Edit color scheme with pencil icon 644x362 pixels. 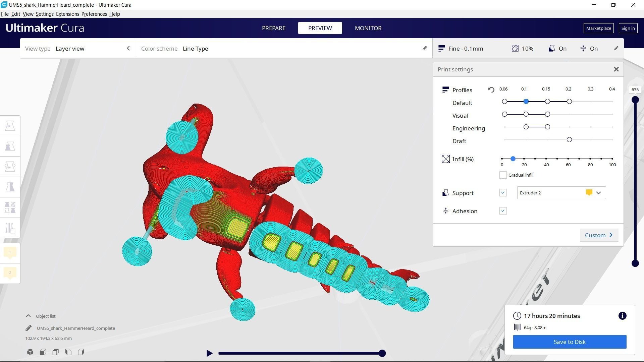coord(424,49)
